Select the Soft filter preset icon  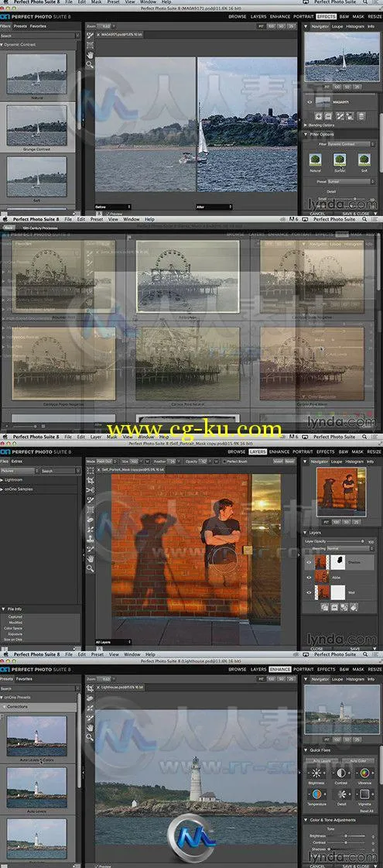click(364, 160)
